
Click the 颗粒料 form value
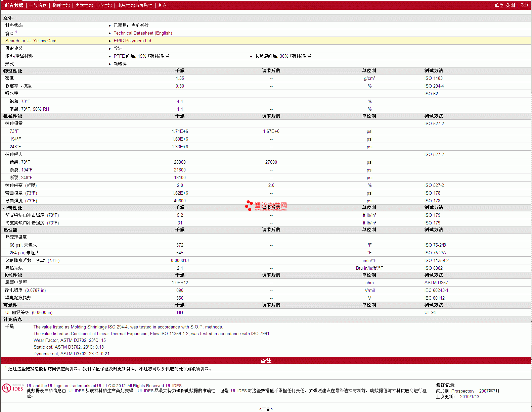(120, 64)
